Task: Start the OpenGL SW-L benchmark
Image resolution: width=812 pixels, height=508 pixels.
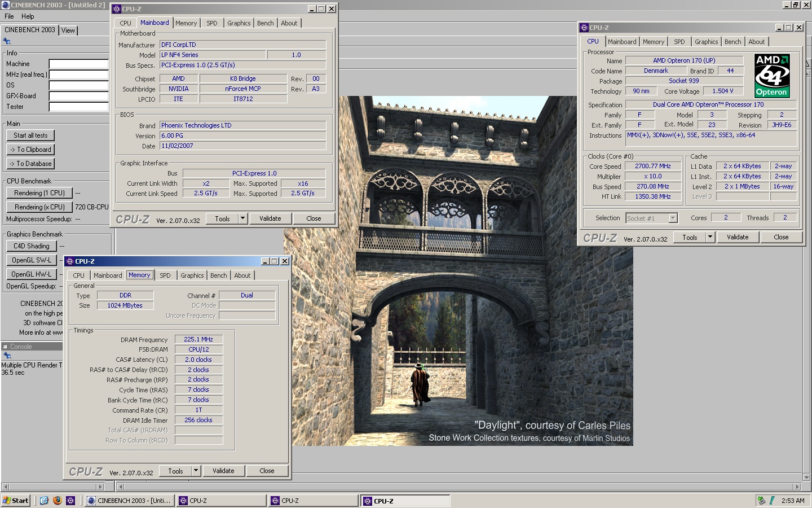Action: pyautogui.click(x=32, y=260)
